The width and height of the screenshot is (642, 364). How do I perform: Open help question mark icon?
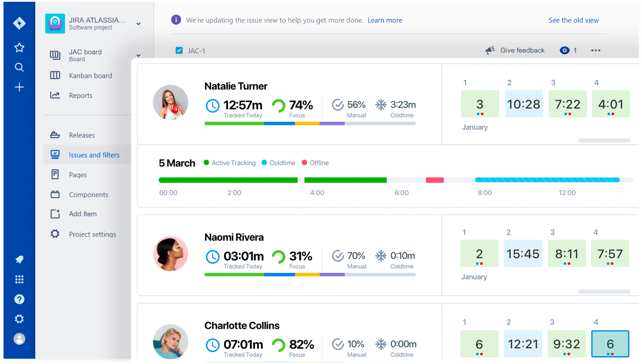[19, 299]
